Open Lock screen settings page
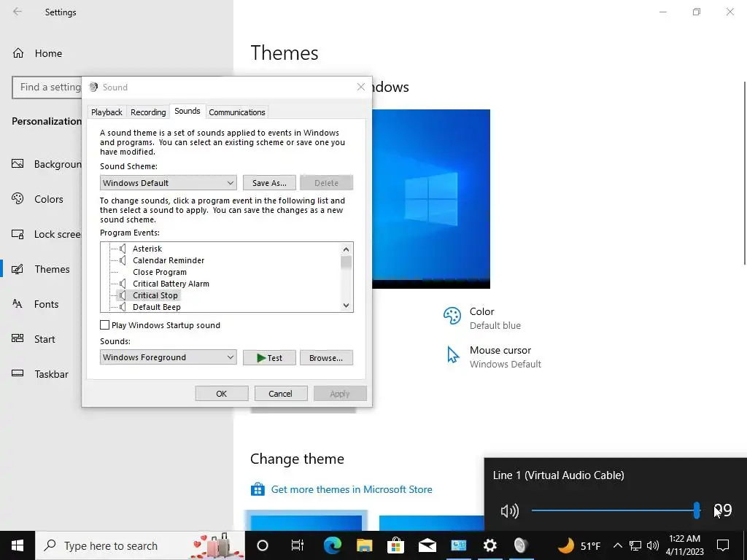Screen dimensions: 747x560 (x=46, y=234)
